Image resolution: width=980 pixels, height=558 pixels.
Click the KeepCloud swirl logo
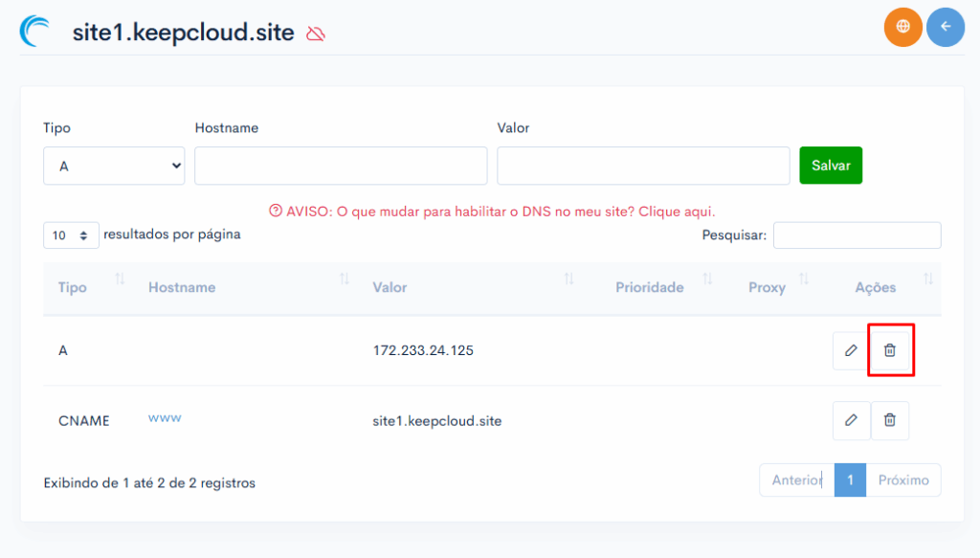[35, 32]
